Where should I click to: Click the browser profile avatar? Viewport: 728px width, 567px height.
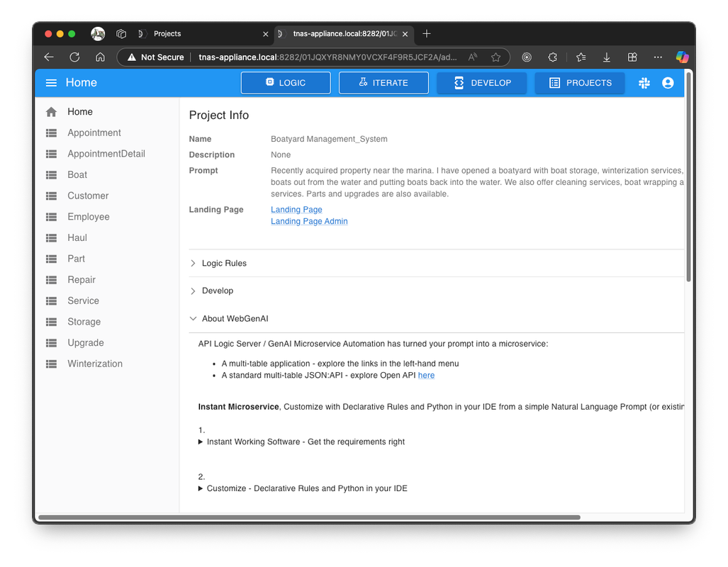(x=98, y=33)
